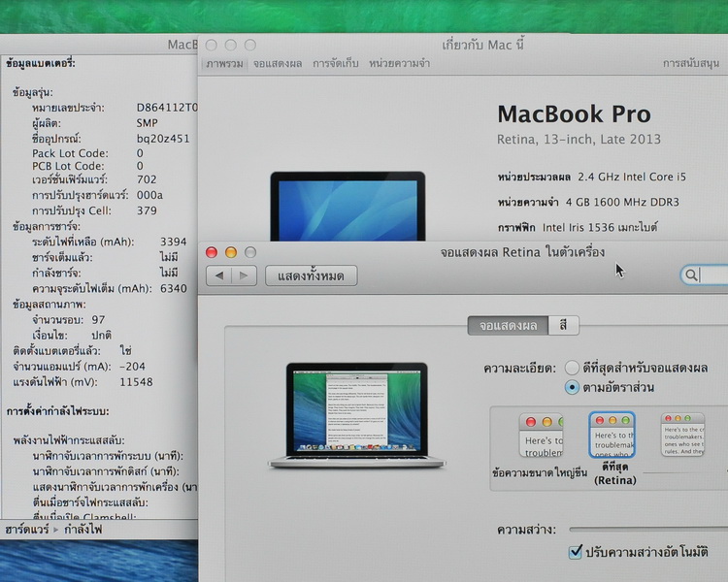This screenshot has width=728, height=582.
Task: Click the Cell revision value 379
Action: click(x=147, y=210)
